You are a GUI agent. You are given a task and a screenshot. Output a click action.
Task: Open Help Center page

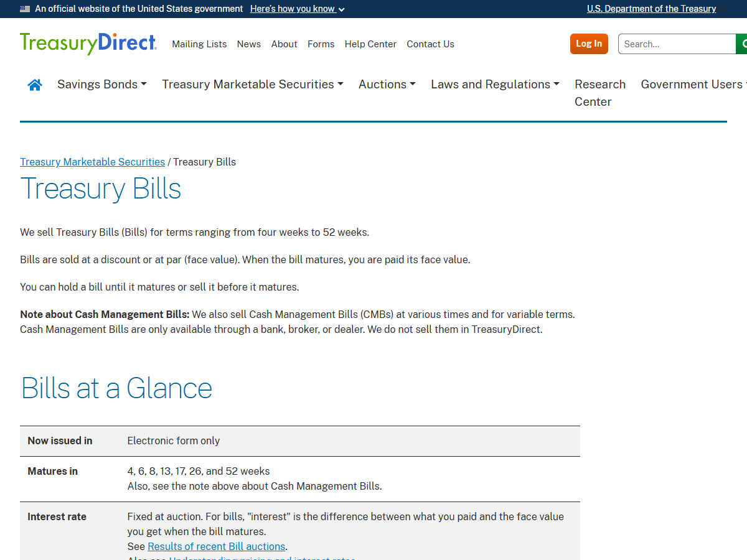pyautogui.click(x=370, y=44)
